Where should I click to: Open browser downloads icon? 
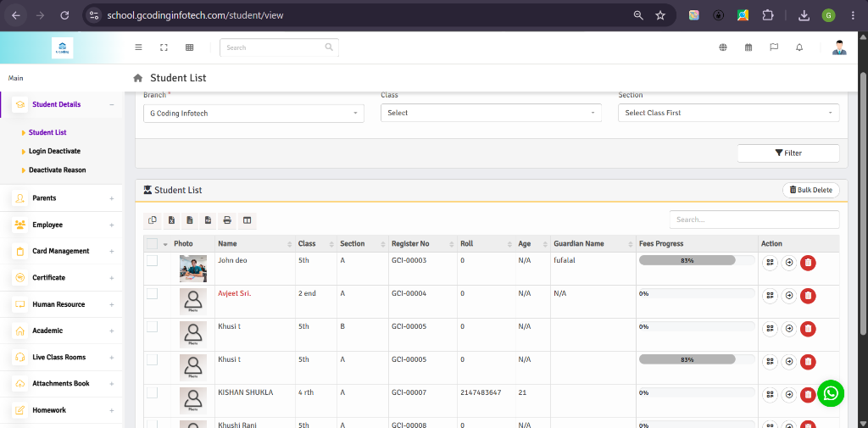(804, 15)
